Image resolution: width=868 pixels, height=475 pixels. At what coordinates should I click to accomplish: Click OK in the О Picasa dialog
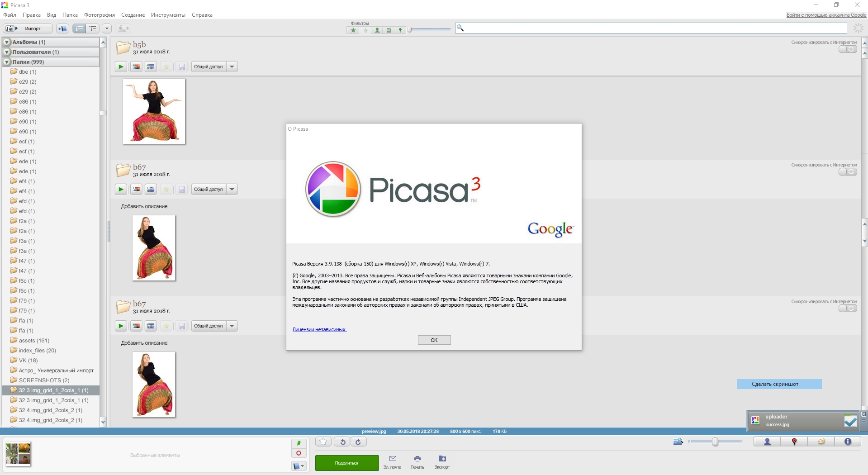tap(434, 340)
